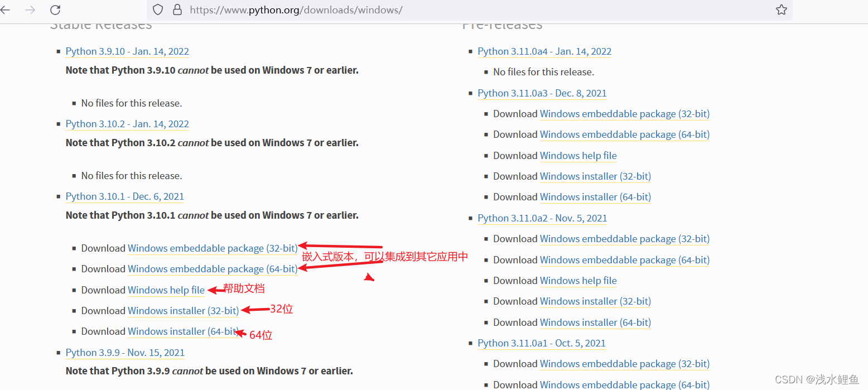Download 3.10.1 Windows embeddable package (32-bit)
The width and height of the screenshot is (868, 390).
pos(213,248)
